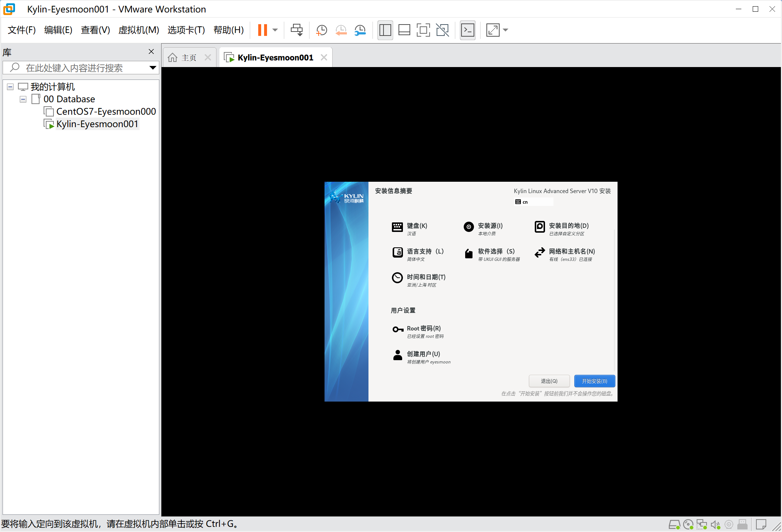Click the cn keyboard layout indicator
Image resolution: width=782 pixels, height=532 pixels.
[x=534, y=202]
